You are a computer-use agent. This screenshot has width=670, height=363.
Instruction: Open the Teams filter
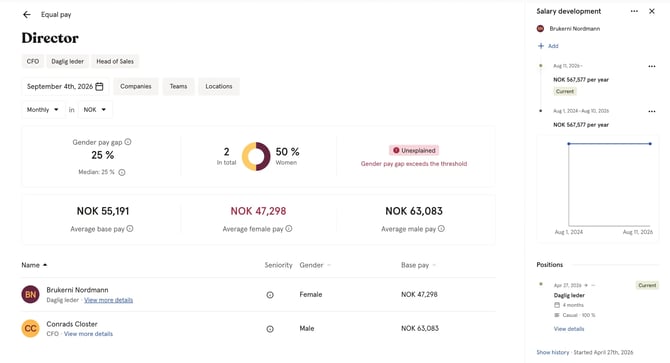tap(178, 86)
